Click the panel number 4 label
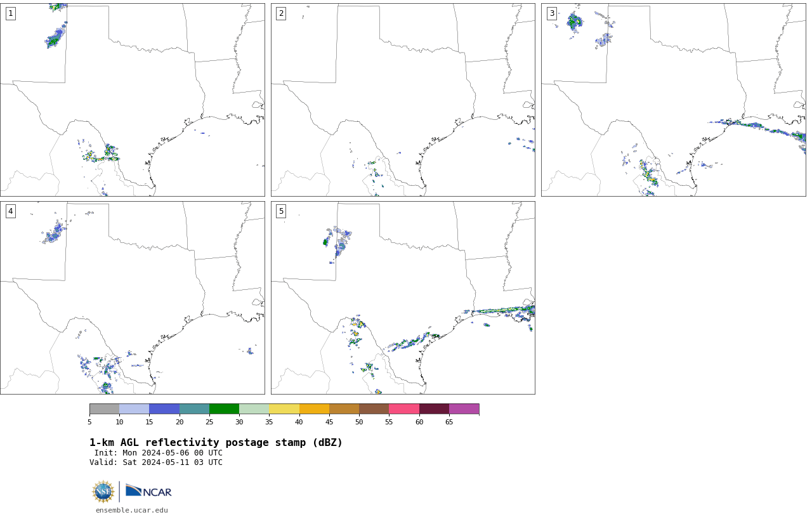Image resolution: width=812 pixels, height=517 pixels. [10, 211]
